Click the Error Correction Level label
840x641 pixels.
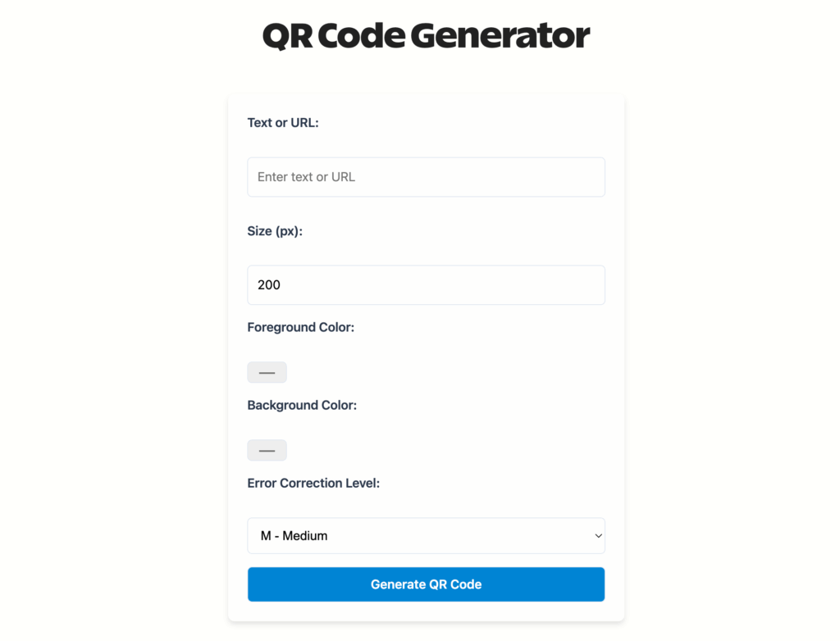(x=313, y=483)
